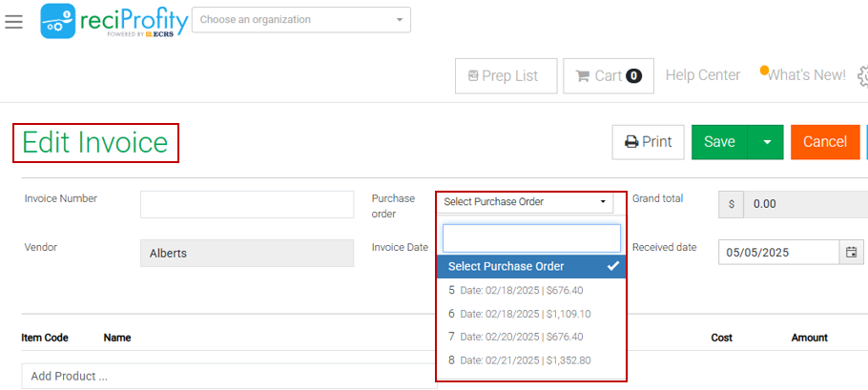Screen dimensions: 868x390
Task: Cancel editing the invoice
Action: pyautogui.click(x=825, y=142)
